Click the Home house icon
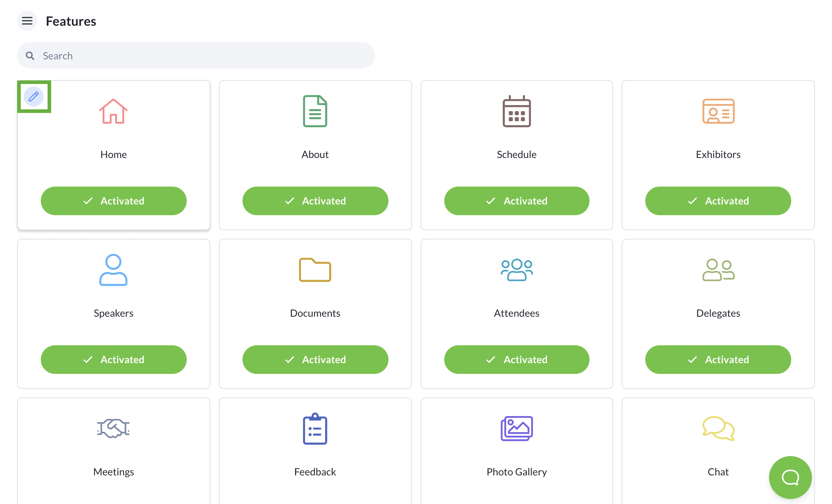 tap(113, 111)
